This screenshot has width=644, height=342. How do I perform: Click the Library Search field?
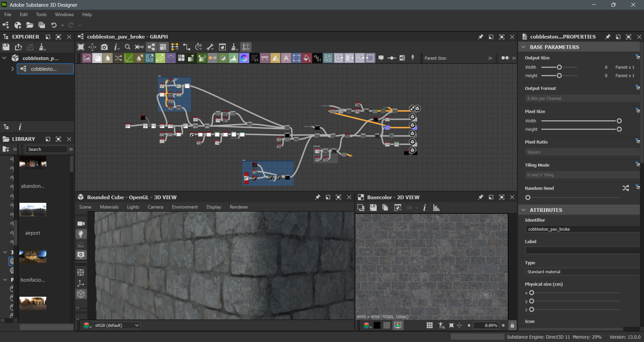(46, 149)
